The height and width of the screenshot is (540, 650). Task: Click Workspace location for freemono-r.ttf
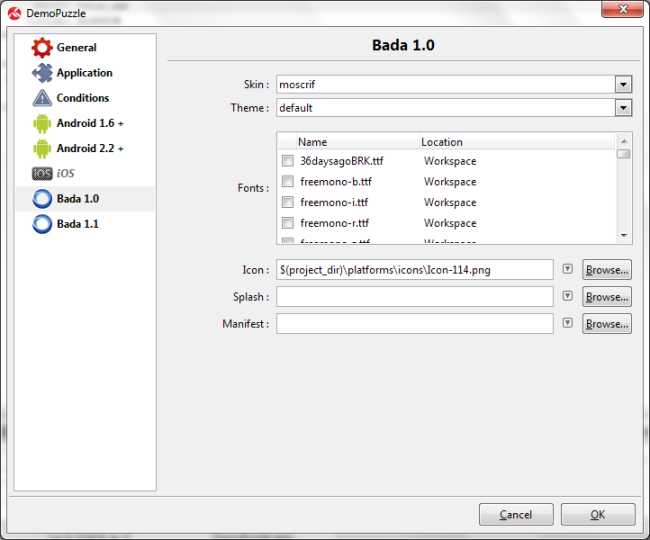[450, 223]
